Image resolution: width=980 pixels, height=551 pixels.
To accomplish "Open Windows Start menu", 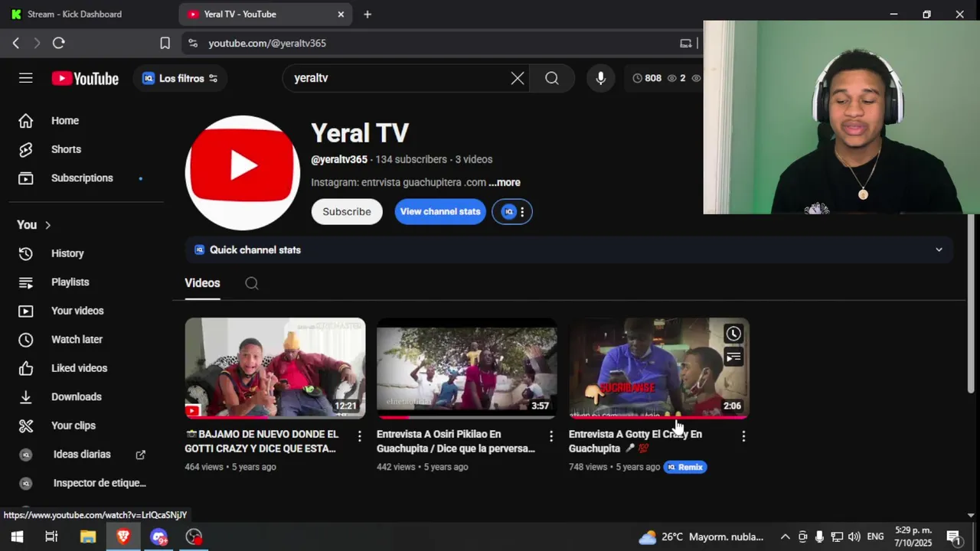I will (x=17, y=536).
